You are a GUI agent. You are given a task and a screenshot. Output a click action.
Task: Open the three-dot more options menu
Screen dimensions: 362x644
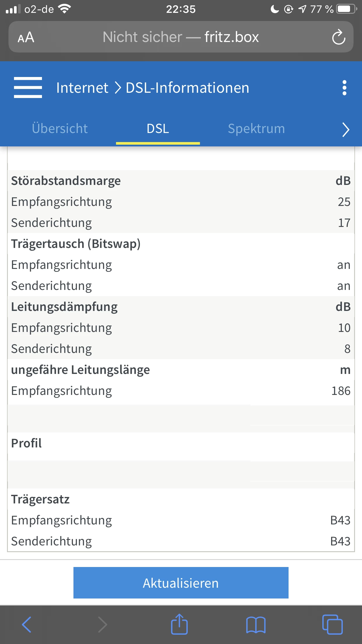pyautogui.click(x=344, y=87)
